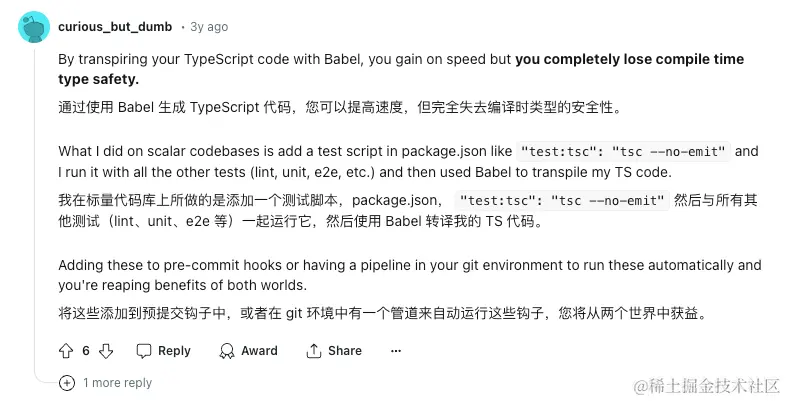Downvote the comment with the down arrow
Viewport: 786px width, 401px height.
(x=106, y=351)
